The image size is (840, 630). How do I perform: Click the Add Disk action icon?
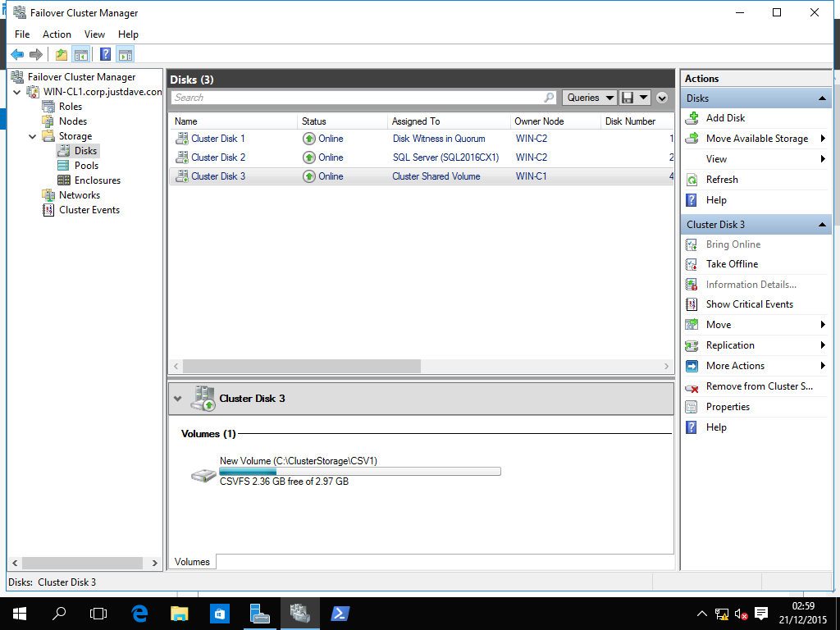pos(692,118)
